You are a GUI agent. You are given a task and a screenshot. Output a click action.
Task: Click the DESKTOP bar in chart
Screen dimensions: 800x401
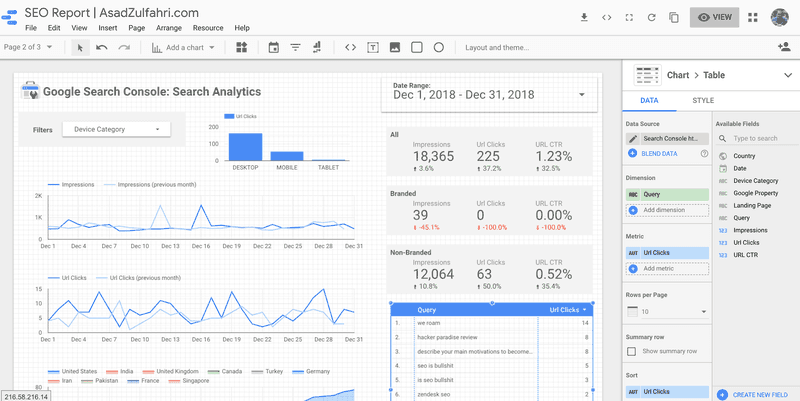point(245,147)
